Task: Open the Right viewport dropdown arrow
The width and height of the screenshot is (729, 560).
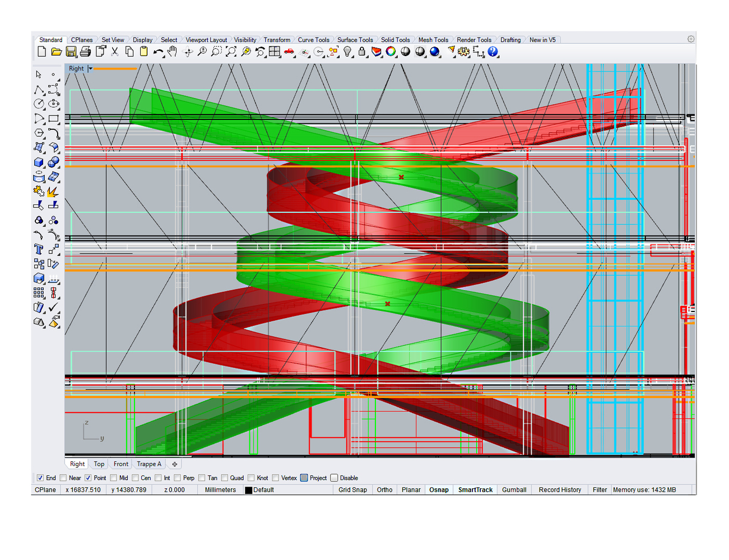Action: pyautogui.click(x=90, y=68)
